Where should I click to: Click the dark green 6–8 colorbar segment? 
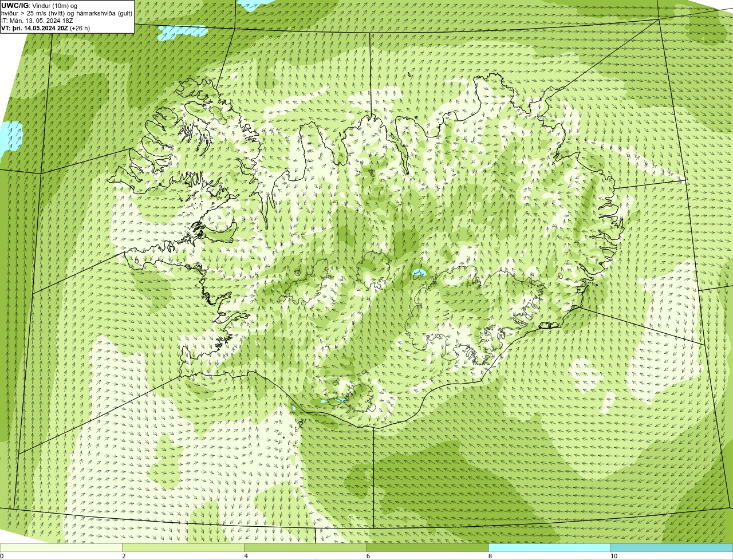(x=427, y=547)
